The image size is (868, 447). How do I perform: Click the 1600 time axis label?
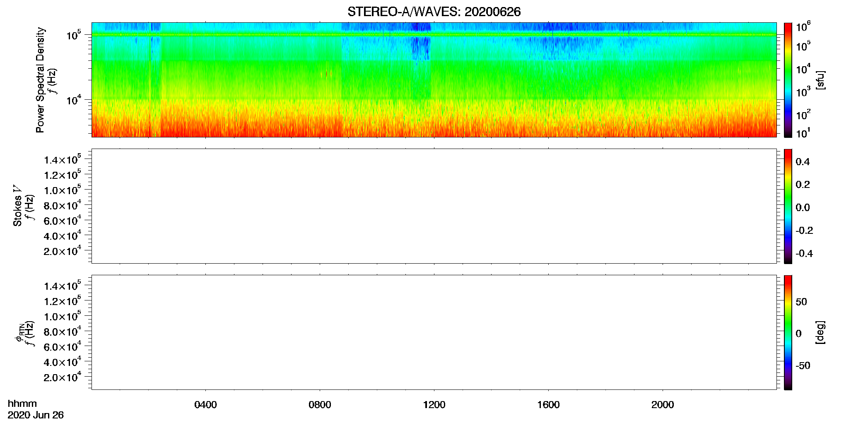click(x=548, y=405)
